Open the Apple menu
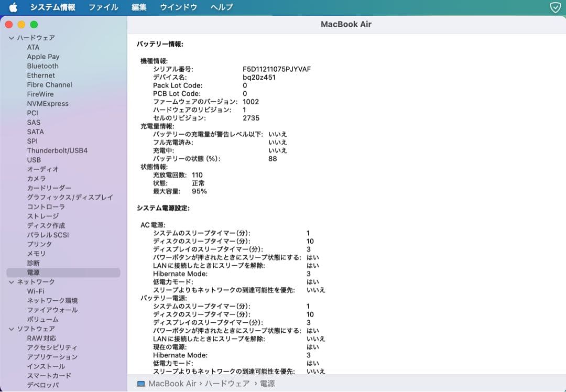This screenshot has height=392, width=566. 13,7
